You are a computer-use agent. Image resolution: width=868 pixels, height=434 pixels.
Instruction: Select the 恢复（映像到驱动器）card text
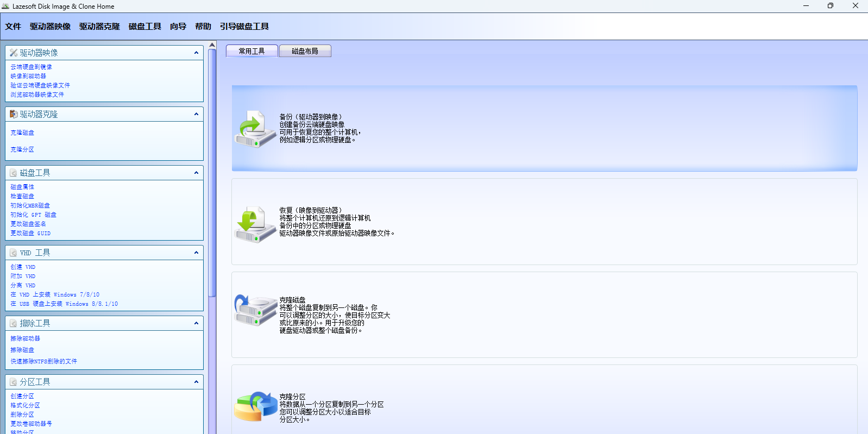point(337,222)
